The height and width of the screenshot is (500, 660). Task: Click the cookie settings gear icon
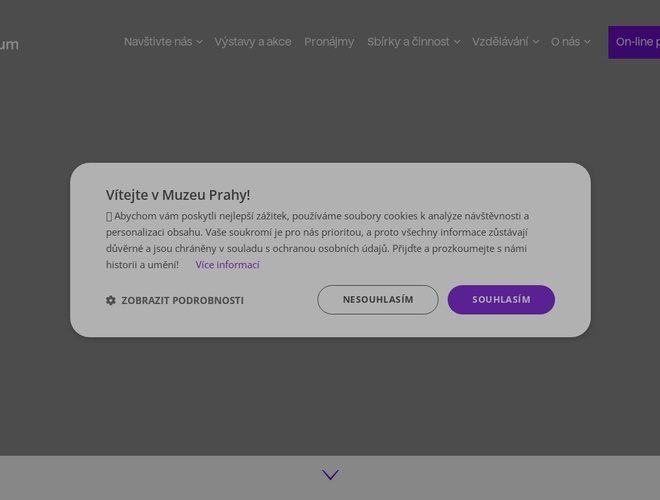(111, 300)
